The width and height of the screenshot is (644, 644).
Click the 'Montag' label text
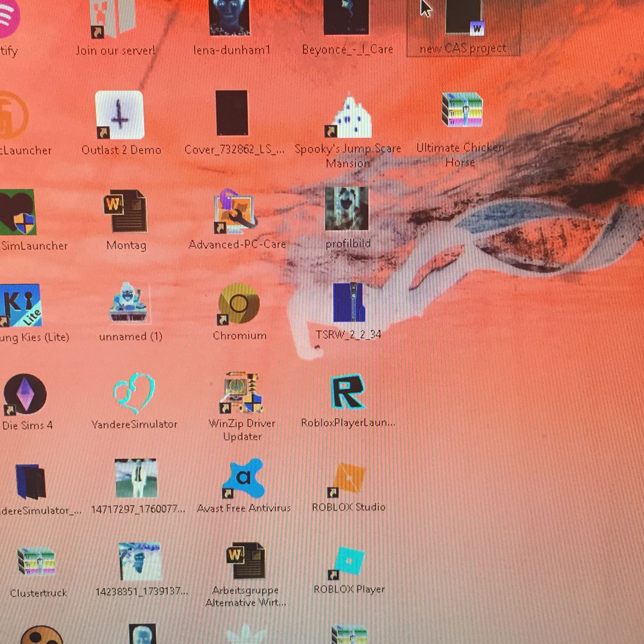click(x=126, y=246)
